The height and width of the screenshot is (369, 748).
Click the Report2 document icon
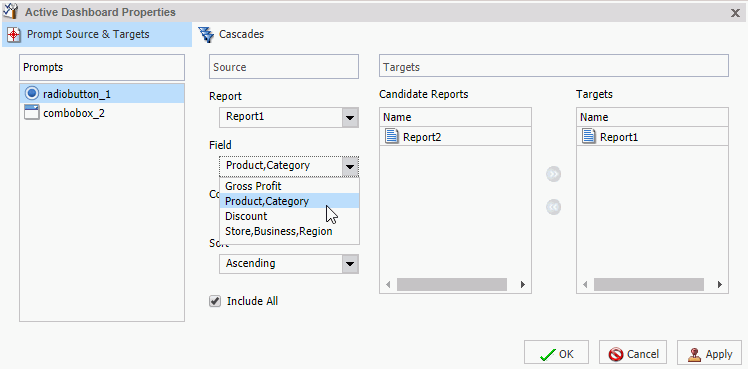click(x=392, y=137)
